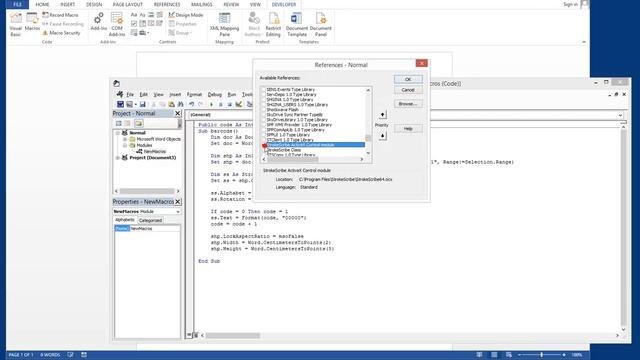Click the Reset stop icon in VBA toolbar
Viewport: 640px width, 360px height.
click(x=229, y=104)
